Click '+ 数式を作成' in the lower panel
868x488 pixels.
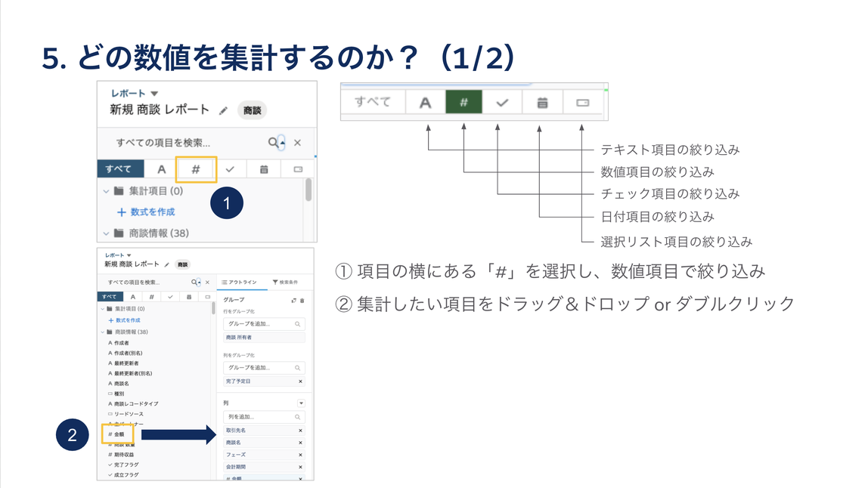[x=124, y=320]
